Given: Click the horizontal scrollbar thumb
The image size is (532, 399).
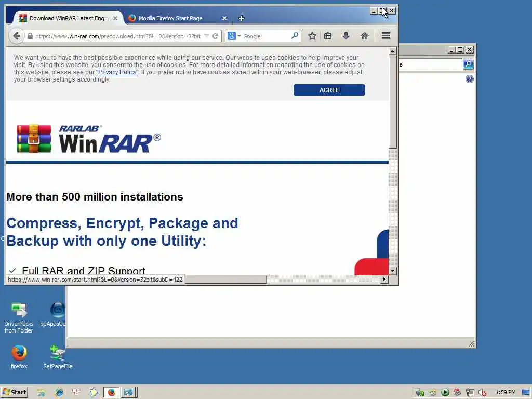Looking at the screenshot, I should pyautogui.click(x=225, y=280).
